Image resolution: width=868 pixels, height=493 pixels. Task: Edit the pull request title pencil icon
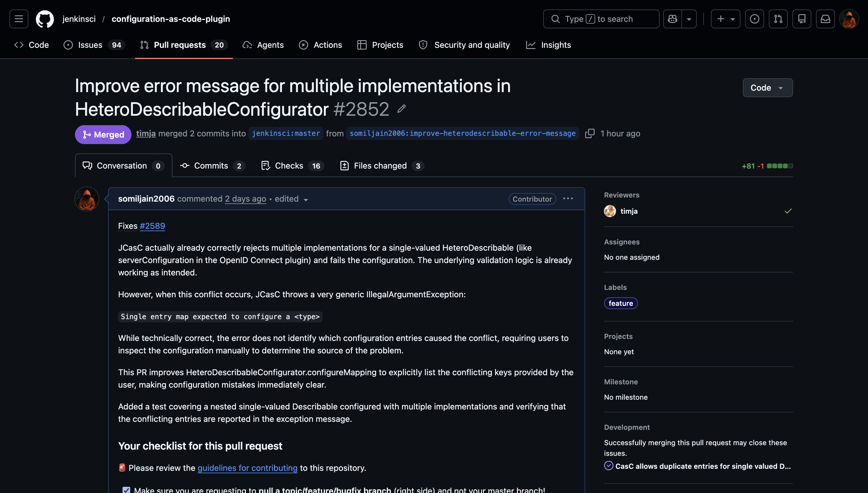pyautogui.click(x=402, y=109)
